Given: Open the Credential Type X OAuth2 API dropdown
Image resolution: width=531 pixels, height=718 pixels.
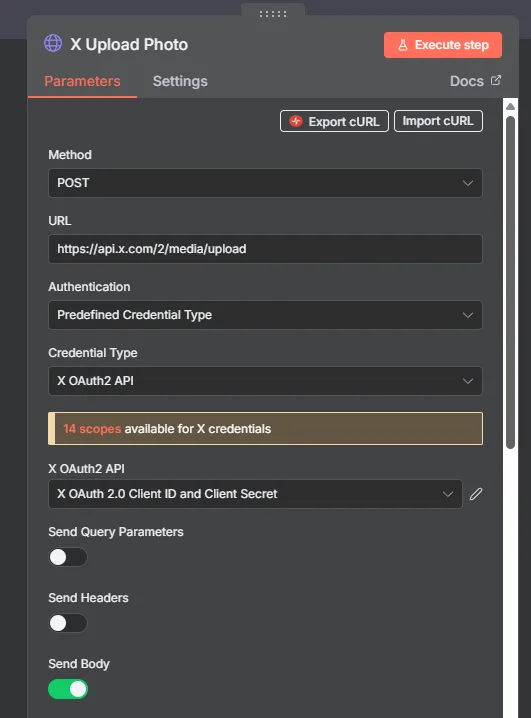Looking at the screenshot, I should point(266,381).
